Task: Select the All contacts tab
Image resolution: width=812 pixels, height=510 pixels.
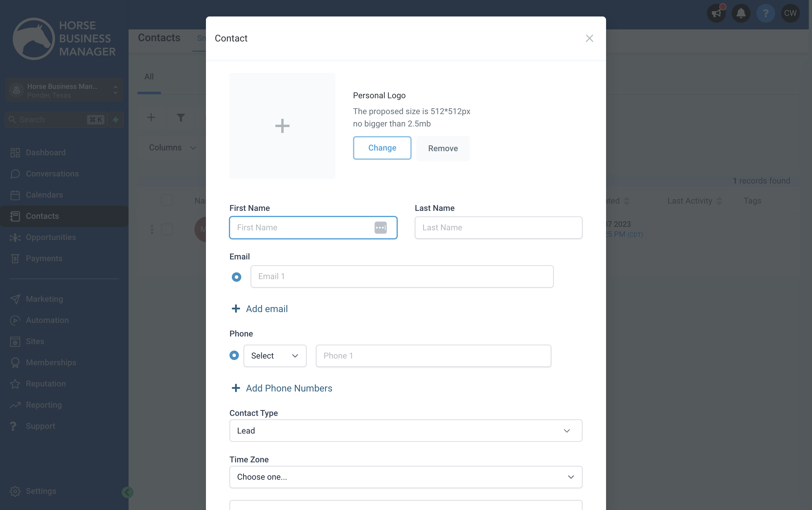Action: 149,77
